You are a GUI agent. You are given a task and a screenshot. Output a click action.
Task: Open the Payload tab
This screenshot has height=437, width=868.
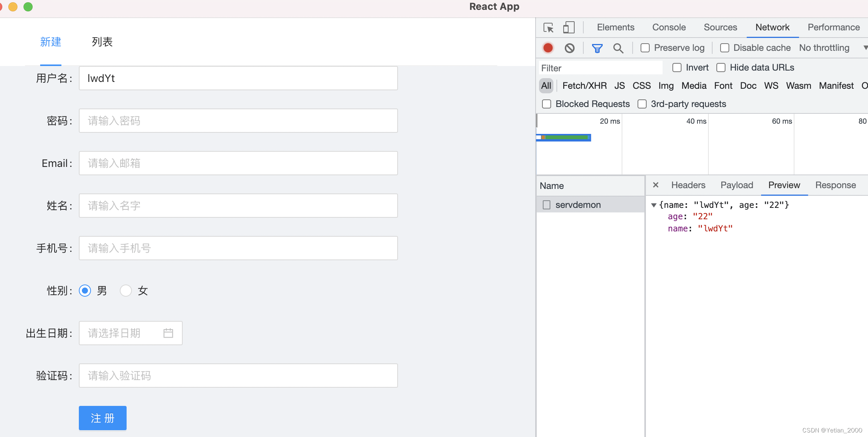point(736,185)
